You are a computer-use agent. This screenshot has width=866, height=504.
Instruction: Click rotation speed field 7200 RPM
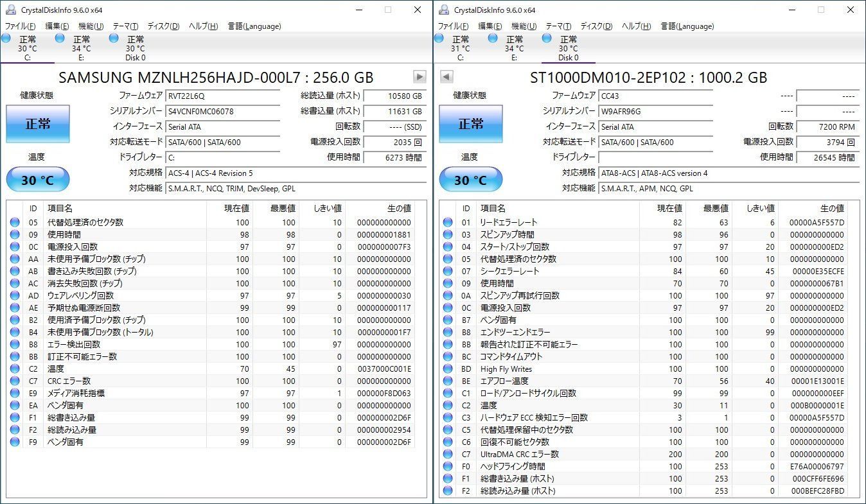pos(827,126)
